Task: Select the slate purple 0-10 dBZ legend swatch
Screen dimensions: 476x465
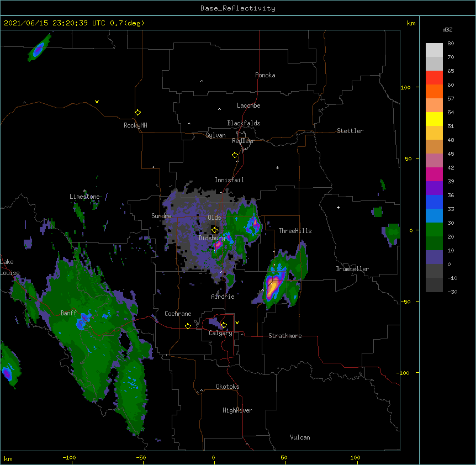Action: coord(434,257)
